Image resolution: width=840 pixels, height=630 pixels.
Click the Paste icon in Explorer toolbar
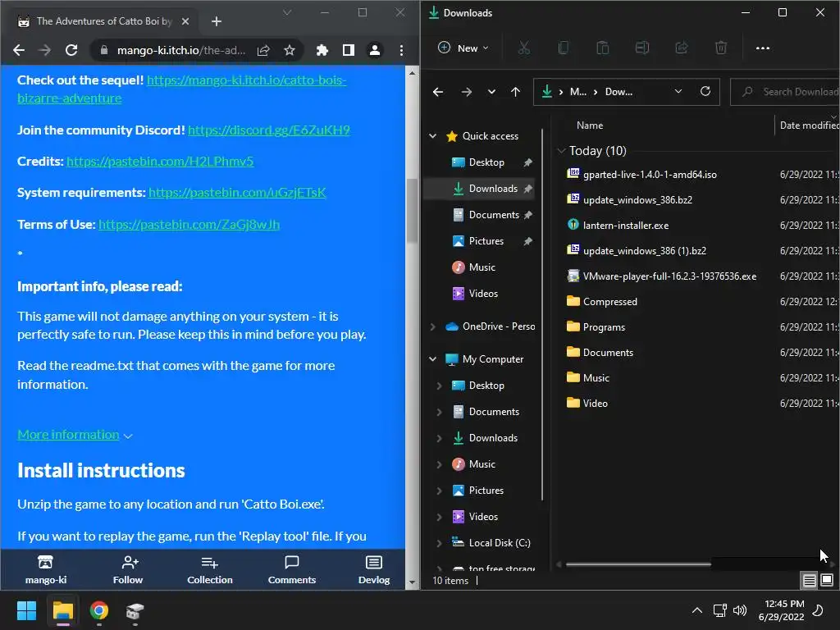[x=603, y=48]
